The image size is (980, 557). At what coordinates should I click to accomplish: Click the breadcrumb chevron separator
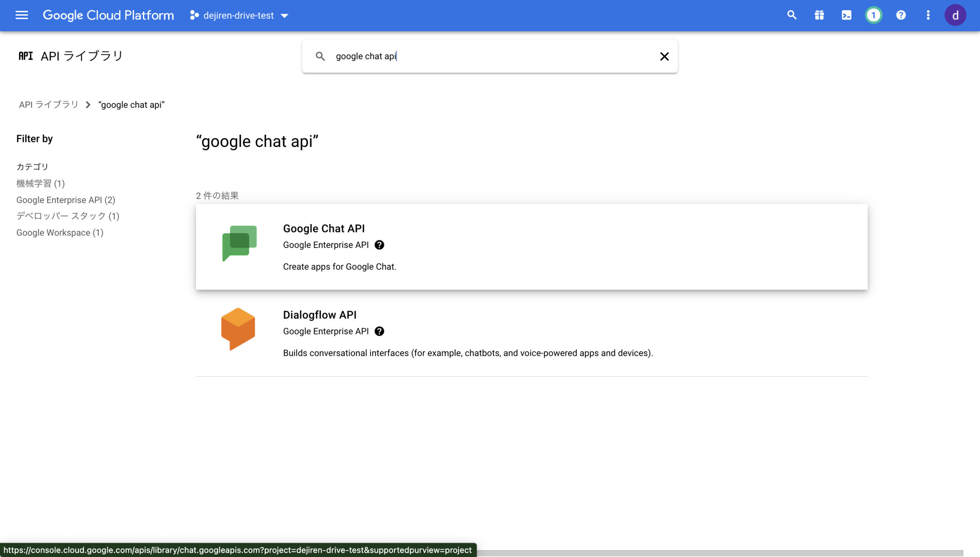click(88, 105)
